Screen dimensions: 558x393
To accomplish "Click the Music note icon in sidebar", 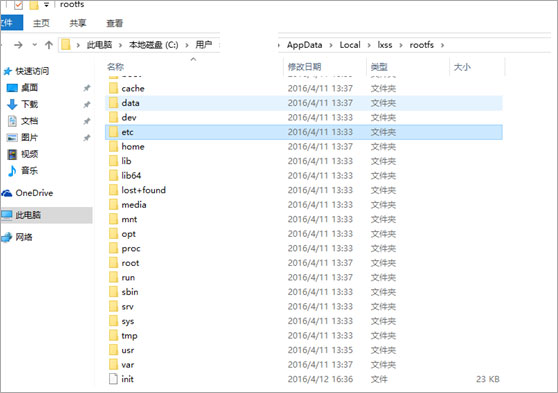I will pos(12,171).
